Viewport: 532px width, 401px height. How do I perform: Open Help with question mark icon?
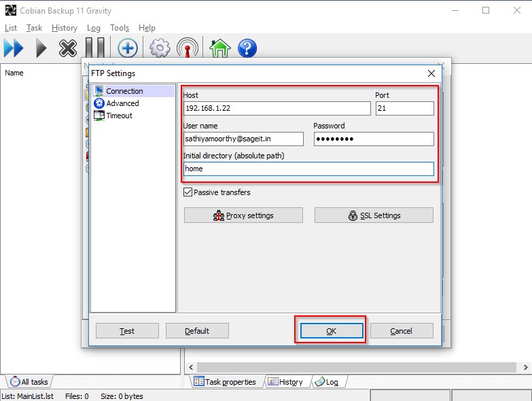247,48
